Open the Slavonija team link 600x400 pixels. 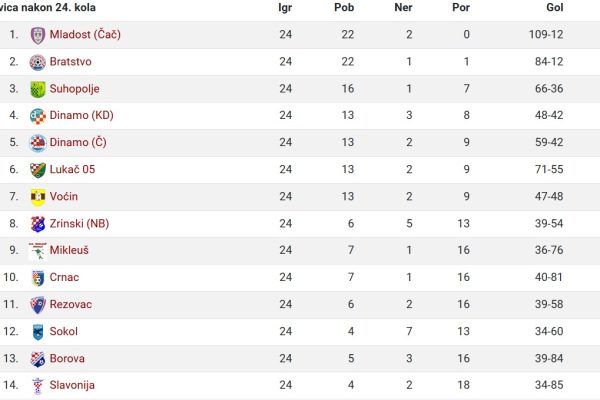click(x=72, y=385)
